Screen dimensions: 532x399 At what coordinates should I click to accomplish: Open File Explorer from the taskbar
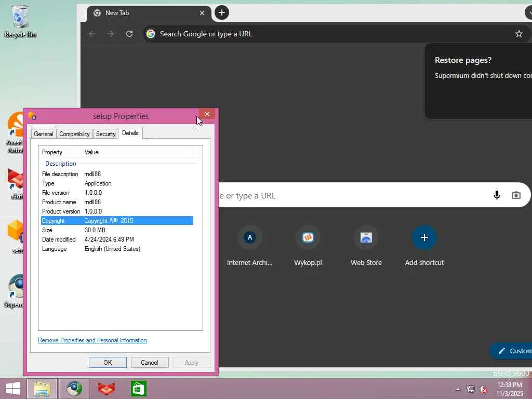[x=42, y=389]
